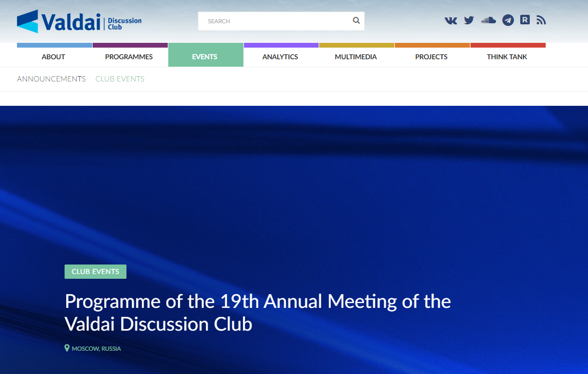
Task: Open the Telegram channel icon
Action: 508,21
